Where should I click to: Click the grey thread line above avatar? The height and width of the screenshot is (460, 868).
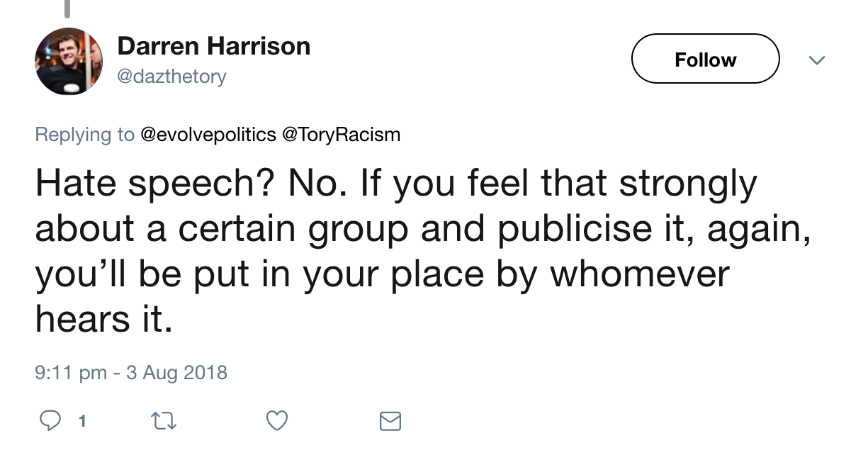point(68,9)
